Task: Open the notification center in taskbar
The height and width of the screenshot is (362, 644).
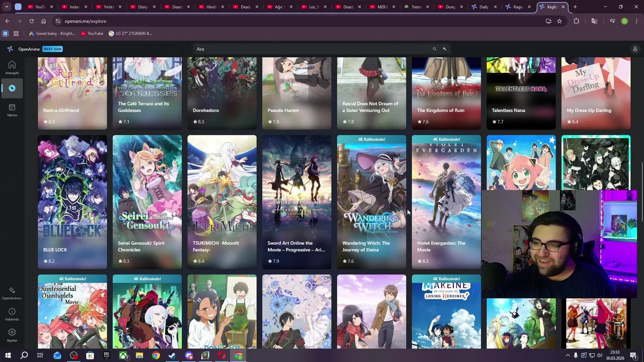Action: click(x=633, y=355)
